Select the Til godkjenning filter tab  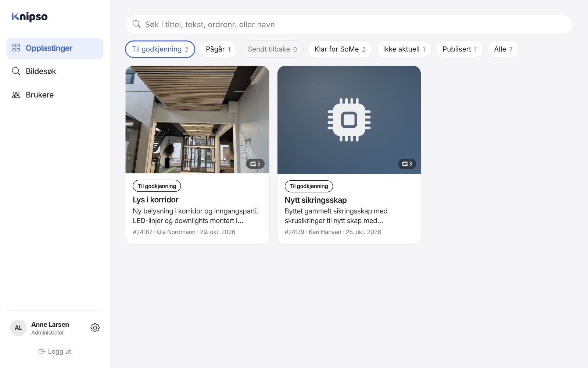click(160, 49)
